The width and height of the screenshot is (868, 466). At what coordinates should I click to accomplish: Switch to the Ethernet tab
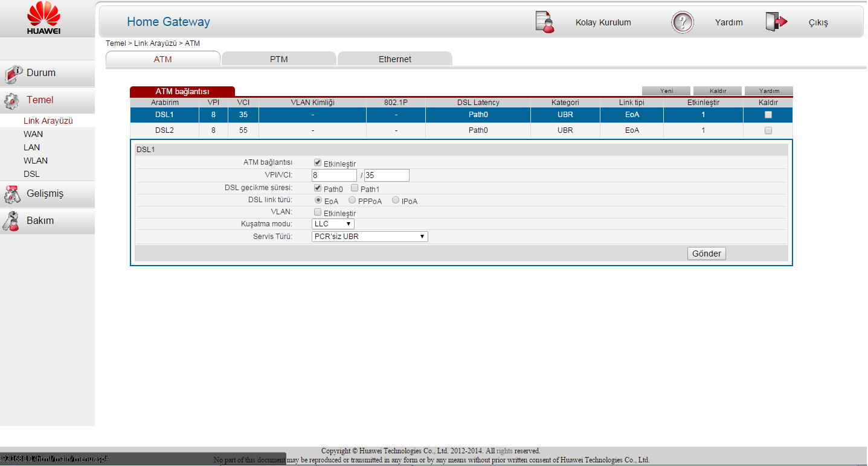pyautogui.click(x=395, y=59)
